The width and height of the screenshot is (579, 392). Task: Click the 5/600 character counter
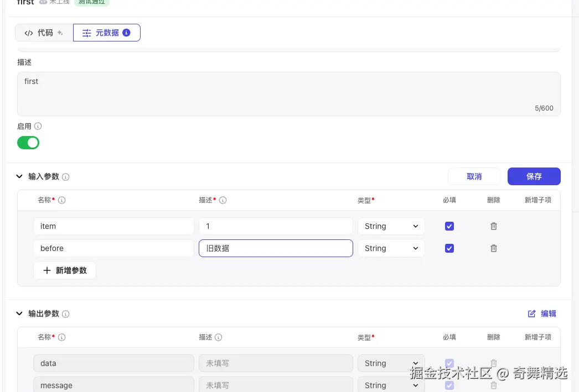pos(544,108)
